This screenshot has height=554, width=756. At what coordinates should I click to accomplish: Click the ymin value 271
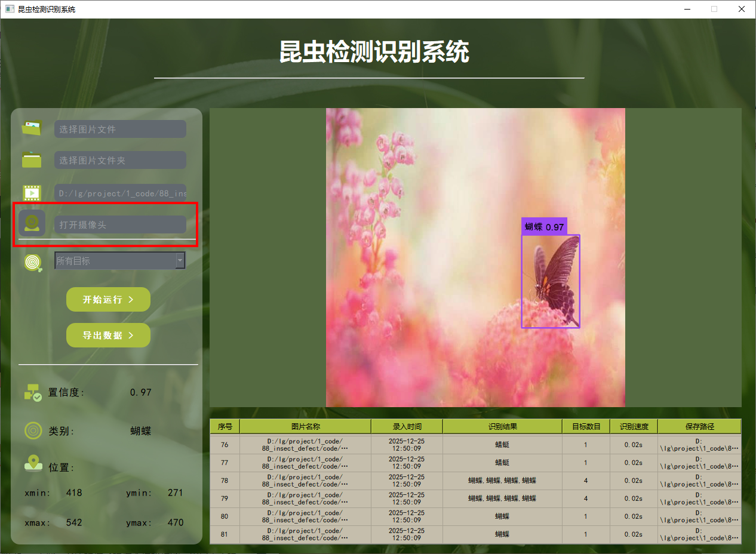tap(176, 493)
